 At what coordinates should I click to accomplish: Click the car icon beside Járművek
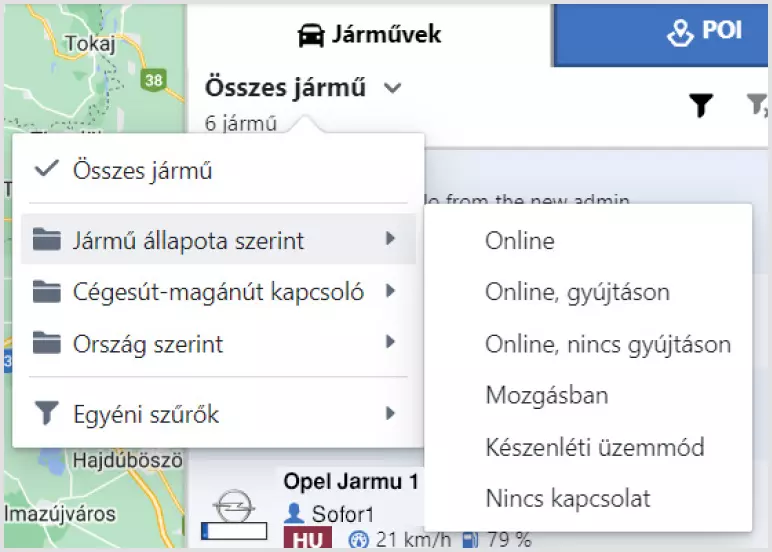coord(311,35)
